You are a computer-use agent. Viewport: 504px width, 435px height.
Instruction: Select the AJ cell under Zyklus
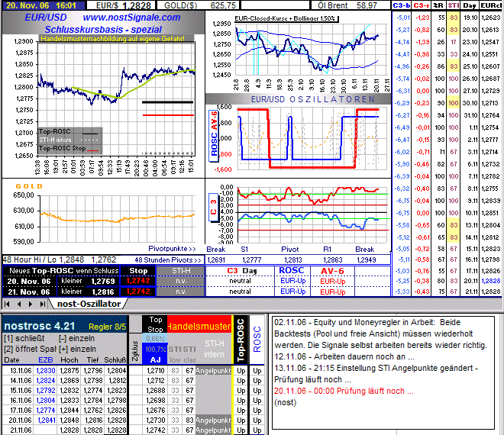tap(155, 359)
